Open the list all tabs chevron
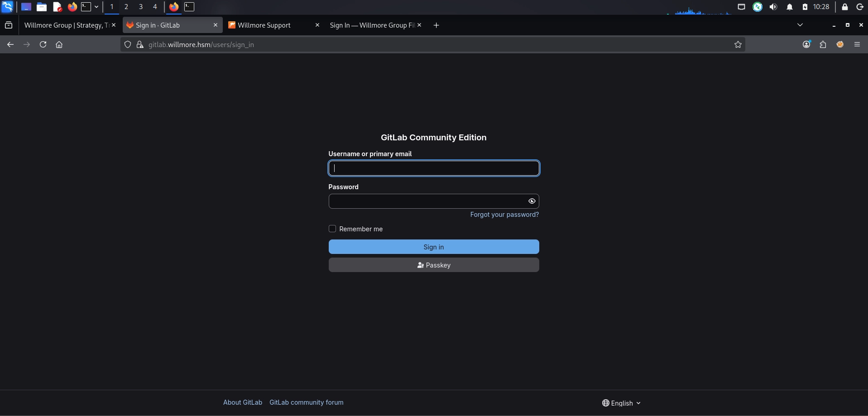The width and height of the screenshot is (868, 416). 800,25
